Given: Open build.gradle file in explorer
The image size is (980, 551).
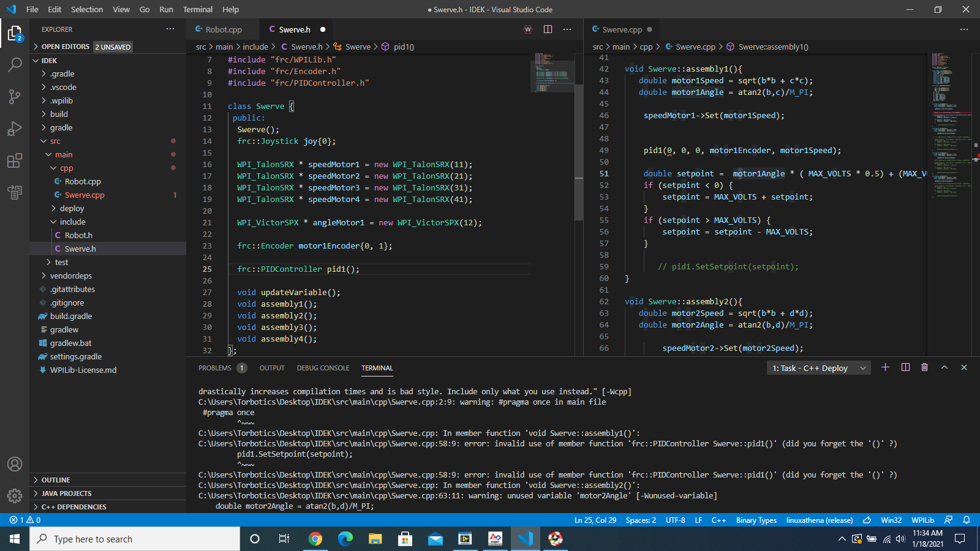Looking at the screenshot, I should click(108, 316).
